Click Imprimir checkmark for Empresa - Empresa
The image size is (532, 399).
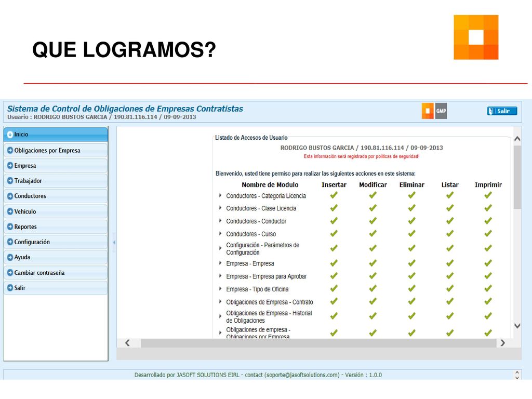488,263
